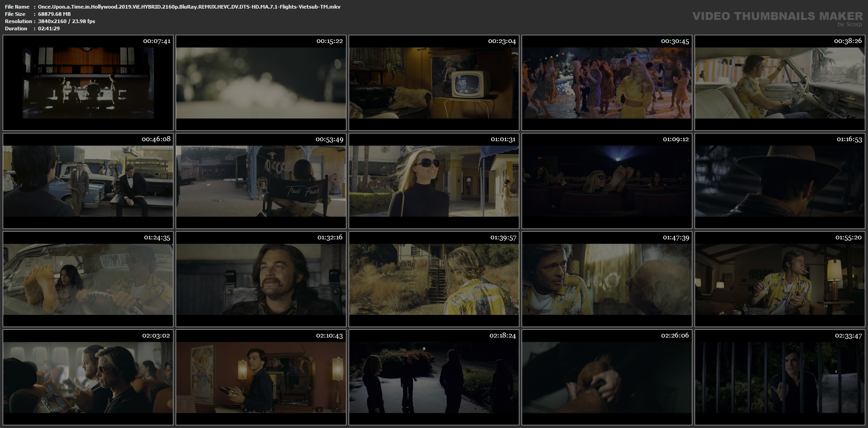Select the thumbnail at 02:26:06
Image resolution: width=868 pixels, height=428 pixels.
point(607,377)
